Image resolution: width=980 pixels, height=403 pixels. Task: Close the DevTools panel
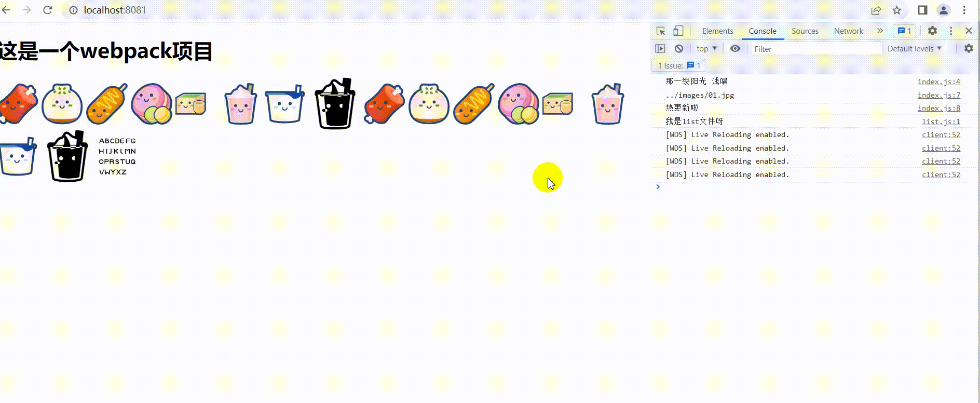pyautogui.click(x=969, y=31)
